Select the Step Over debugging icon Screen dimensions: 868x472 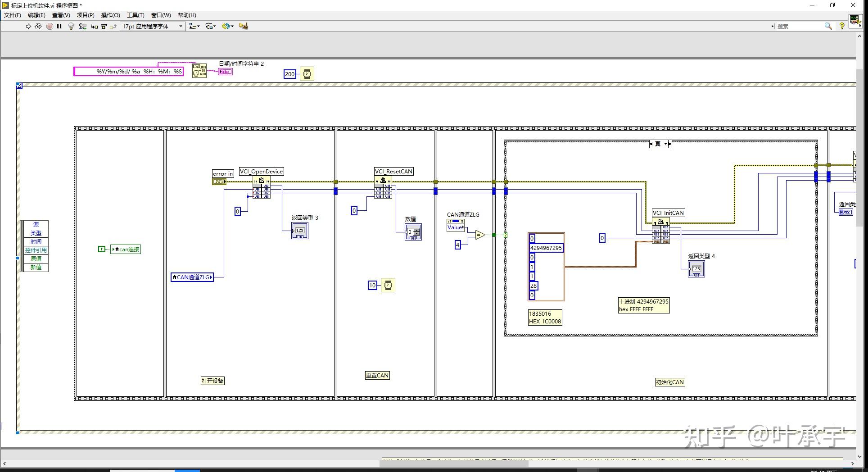(x=104, y=26)
